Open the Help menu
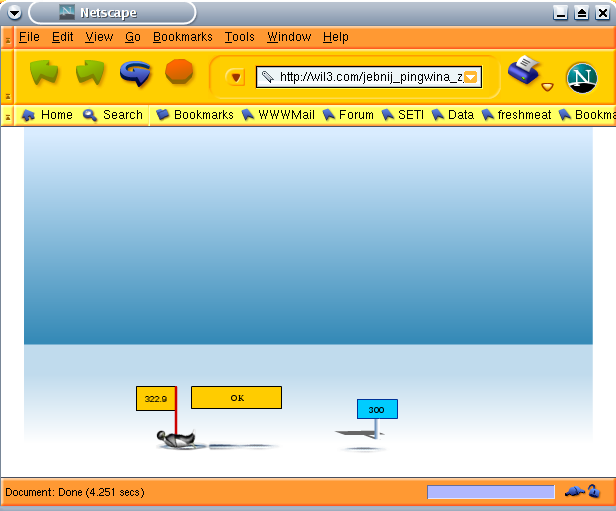616x511 pixels. pos(336,37)
